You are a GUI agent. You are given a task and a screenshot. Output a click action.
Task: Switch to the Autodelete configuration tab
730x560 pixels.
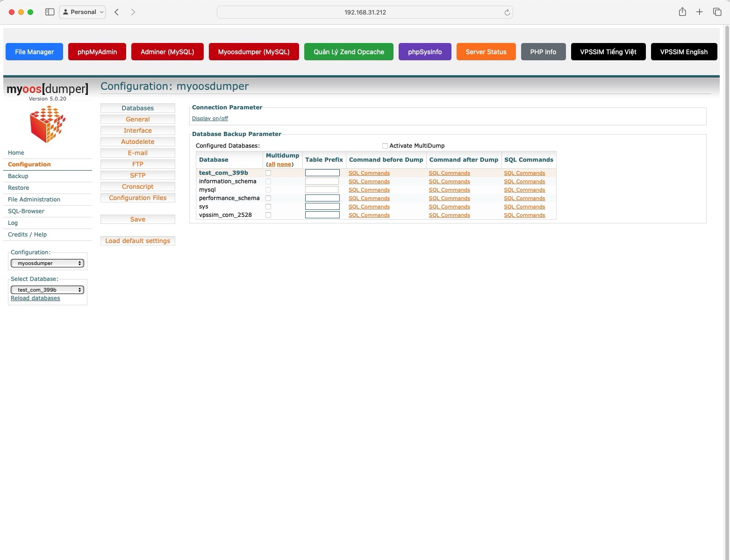[138, 142]
